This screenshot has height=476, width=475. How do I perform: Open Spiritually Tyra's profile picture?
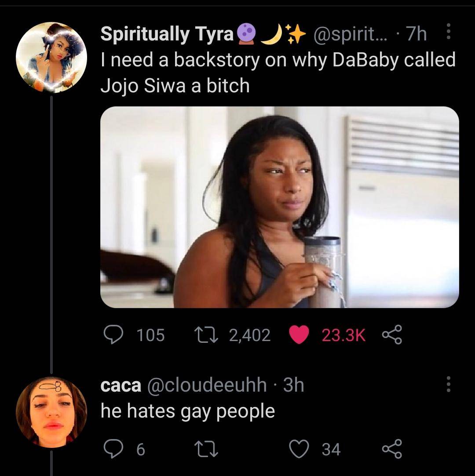(x=51, y=58)
